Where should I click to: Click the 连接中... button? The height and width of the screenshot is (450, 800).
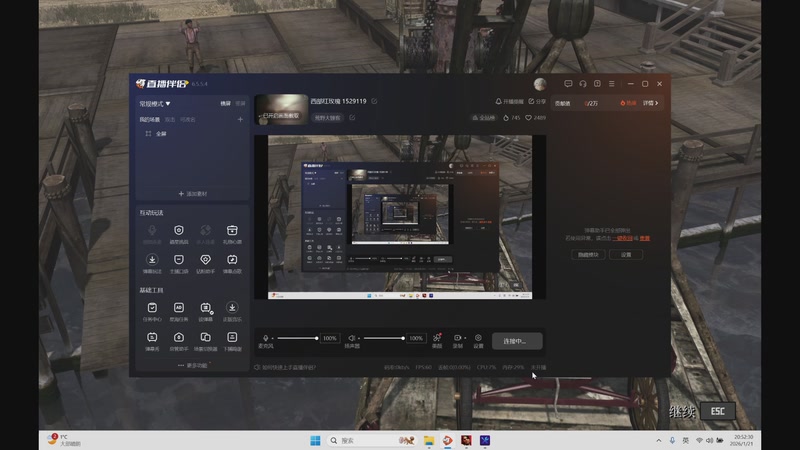(x=517, y=341)
